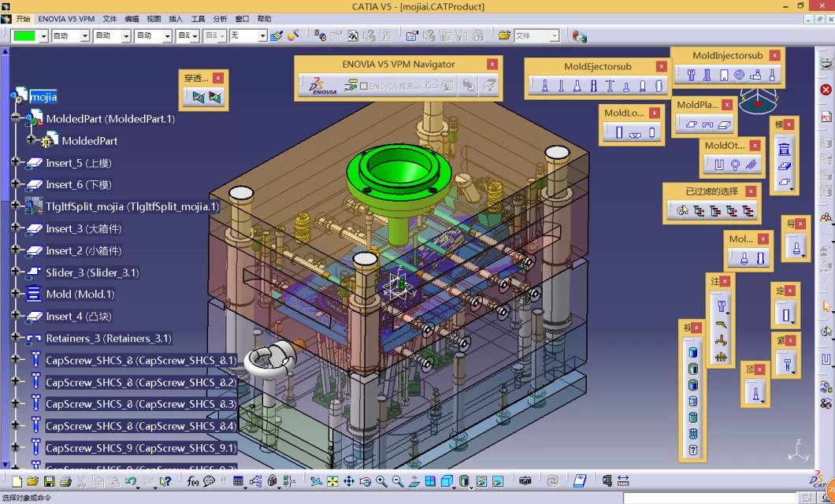Save the document with the floppy disk icon
This screenshot has width=835, height=504.
coord(49,482)
